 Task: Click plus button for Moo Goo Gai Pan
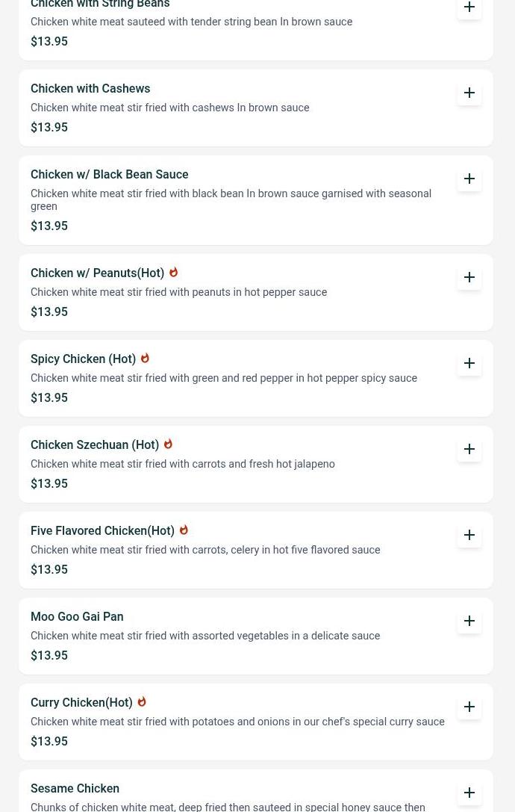(469, 621)
